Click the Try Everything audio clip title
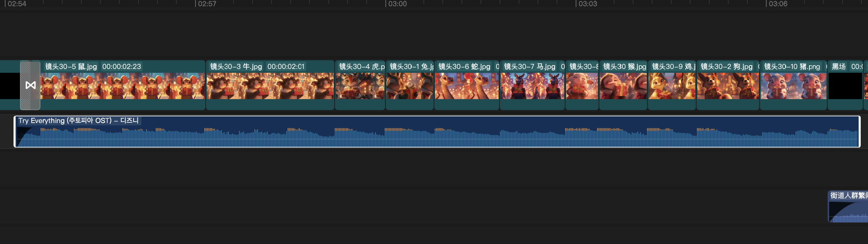Viewport: 868px width, 244px height. point(78,121)
